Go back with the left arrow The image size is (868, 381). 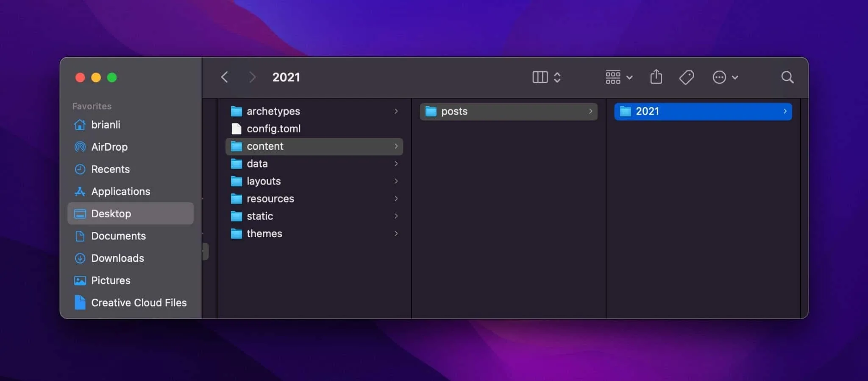[225, 77]
